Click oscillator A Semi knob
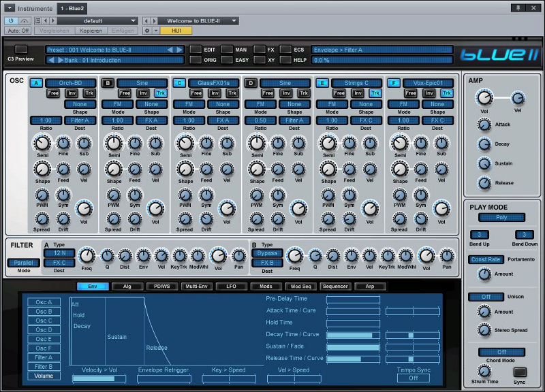The height and width of the screenshot is (392, 545). [42, 143]
